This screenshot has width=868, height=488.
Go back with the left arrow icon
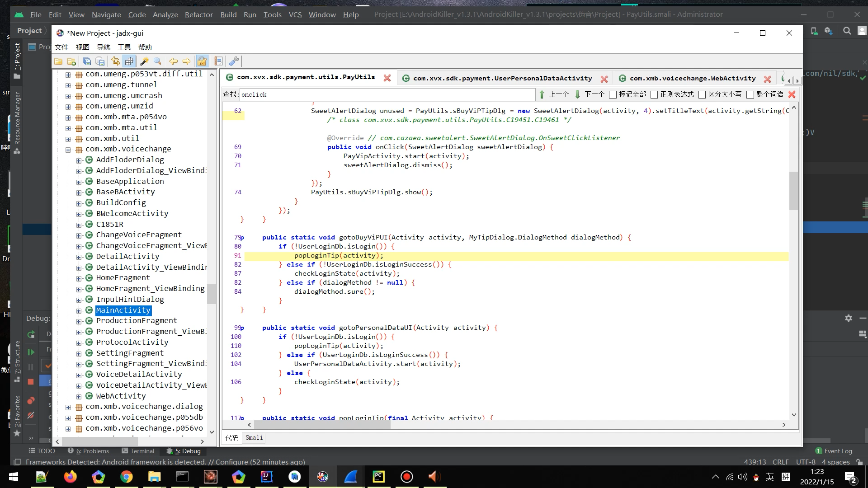click(x=174, y=61)
